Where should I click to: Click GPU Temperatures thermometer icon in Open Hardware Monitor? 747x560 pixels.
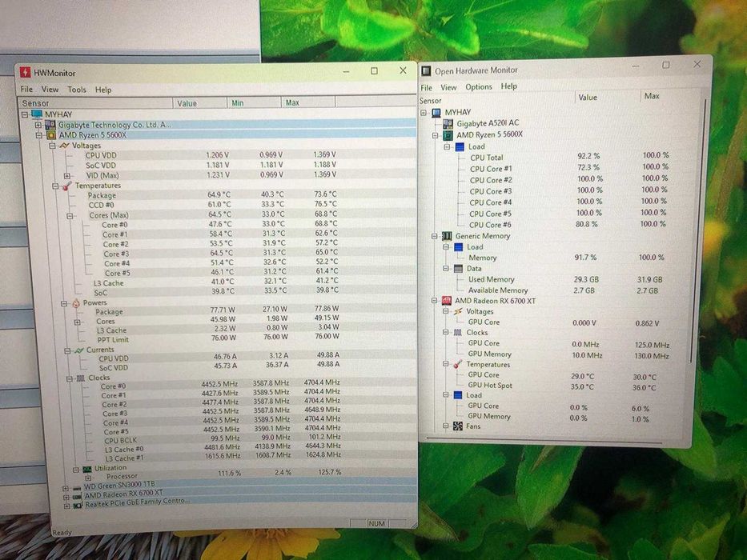click(458, 364)
